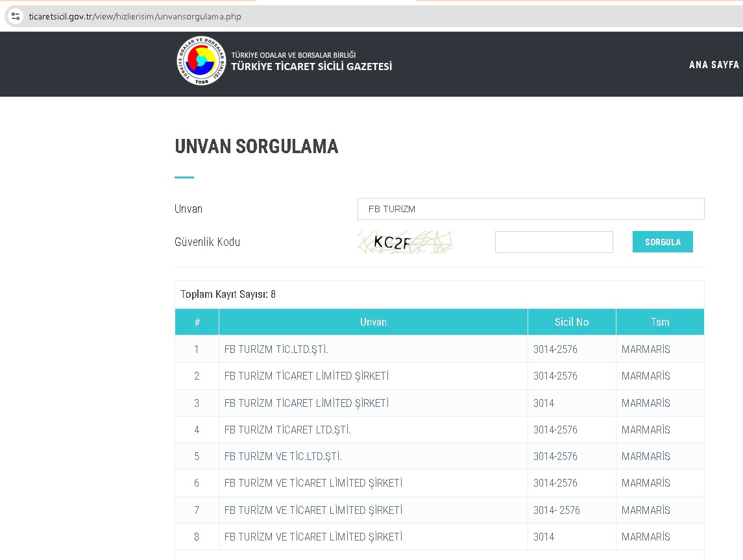
Task: Click the Türkiye Ticaret Sicili Gazetesi title
Action: coord(311,66)
